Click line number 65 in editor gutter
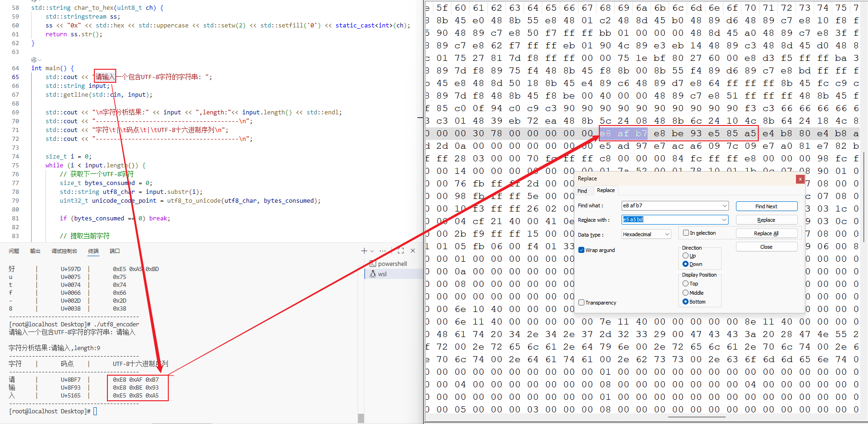This screenshot has height=424, width=868. tap(15, 77)
